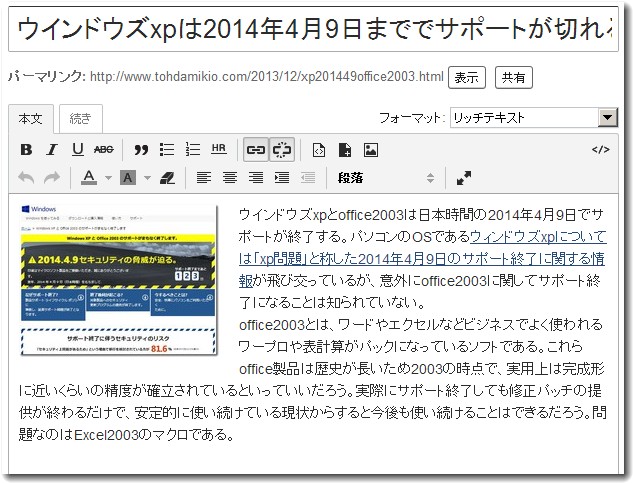The height and width of the screenshot is (483, 633).
Task: Open the フォーマット dropdown
Action: click(x=534, y=118)
